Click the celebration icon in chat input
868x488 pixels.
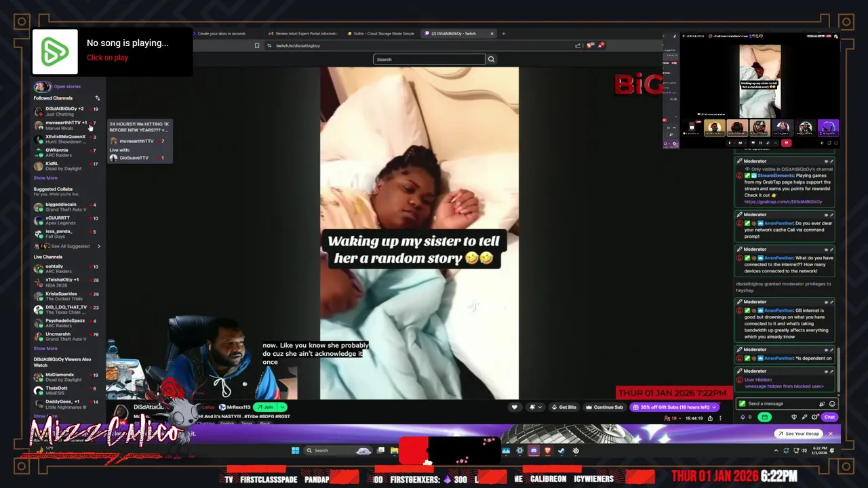pos(822,404)
